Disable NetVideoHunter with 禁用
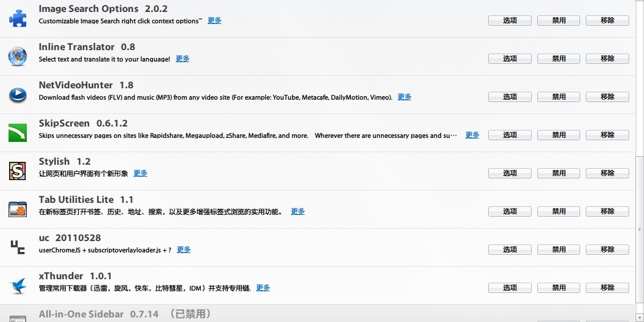 pyautogui.click(x=558, y=97)
